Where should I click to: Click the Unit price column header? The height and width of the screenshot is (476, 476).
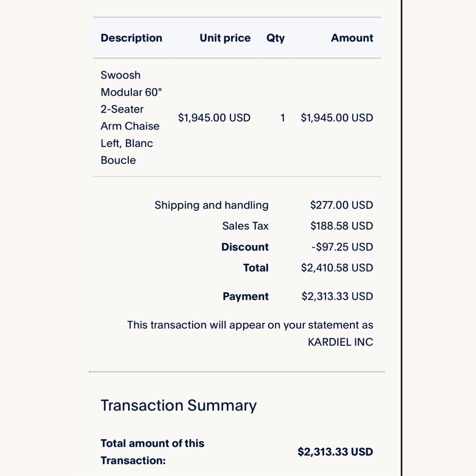point(225,38)
